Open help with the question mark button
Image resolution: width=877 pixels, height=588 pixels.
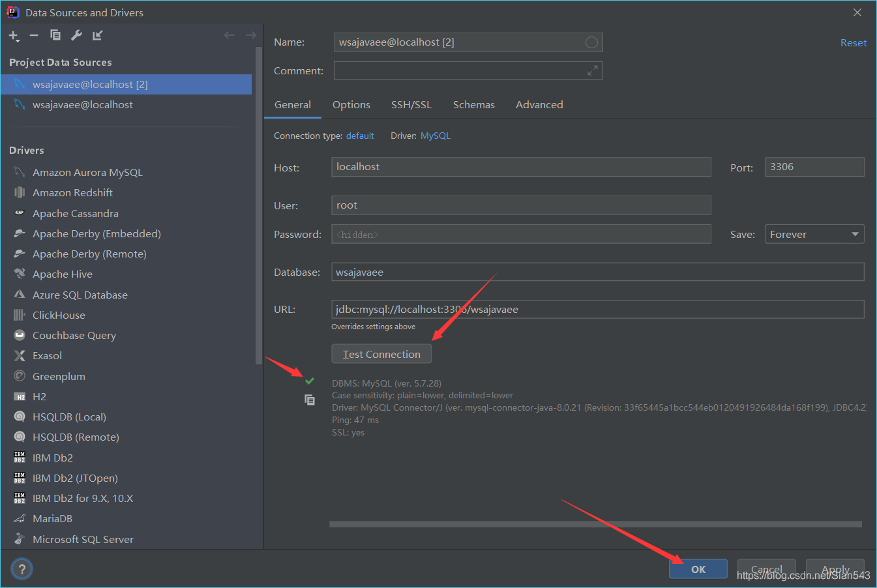tap(22, 568)
